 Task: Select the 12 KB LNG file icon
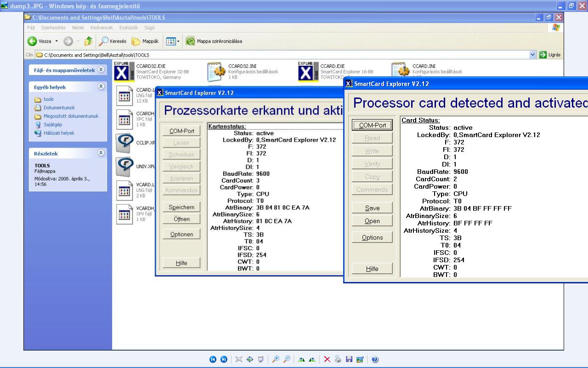click(x=124, y=96)
